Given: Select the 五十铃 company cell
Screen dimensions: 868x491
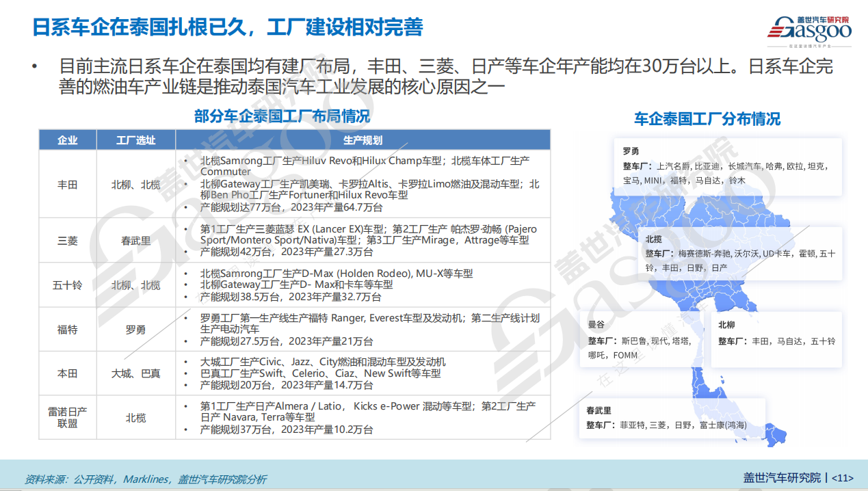Looking at the screenshot, I should click(x=68, y=285).
